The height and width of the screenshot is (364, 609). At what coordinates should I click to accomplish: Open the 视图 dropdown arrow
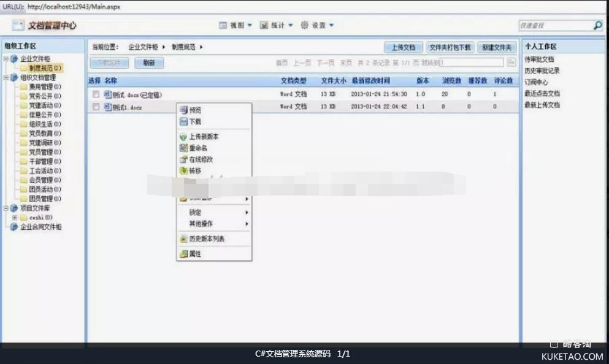pyautogui.click(x=250, y=25)
